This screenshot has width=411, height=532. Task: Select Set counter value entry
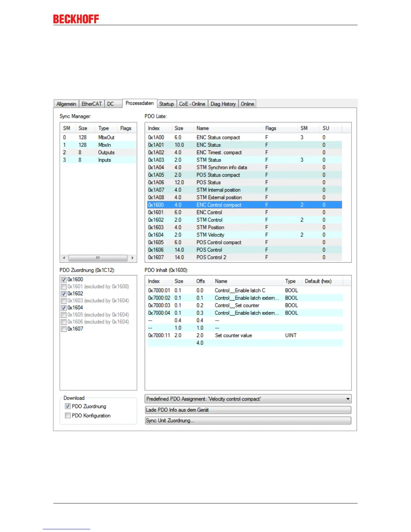pyautogui.click(x=245, y=335)
